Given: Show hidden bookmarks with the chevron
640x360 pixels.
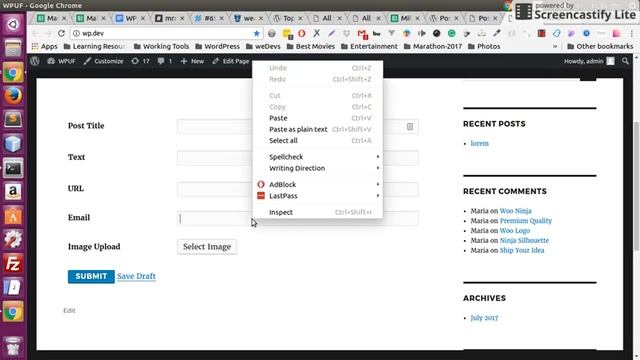Looking at the screenshot, I should coord(555,47).
